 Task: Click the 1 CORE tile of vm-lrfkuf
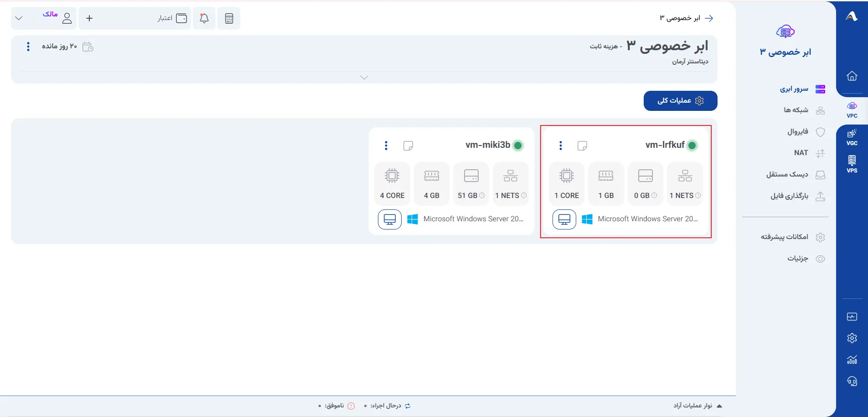click(x=567, y=184)
